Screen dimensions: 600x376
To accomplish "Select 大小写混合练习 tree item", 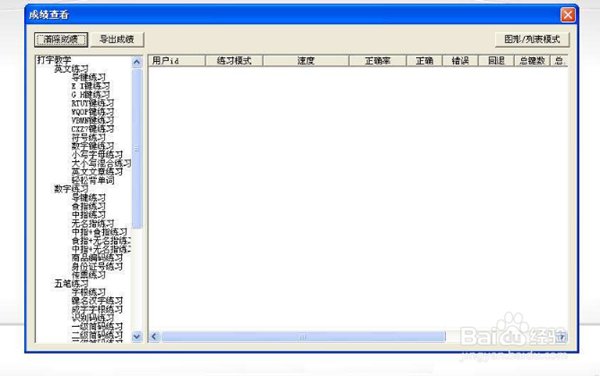I will 101,163.
